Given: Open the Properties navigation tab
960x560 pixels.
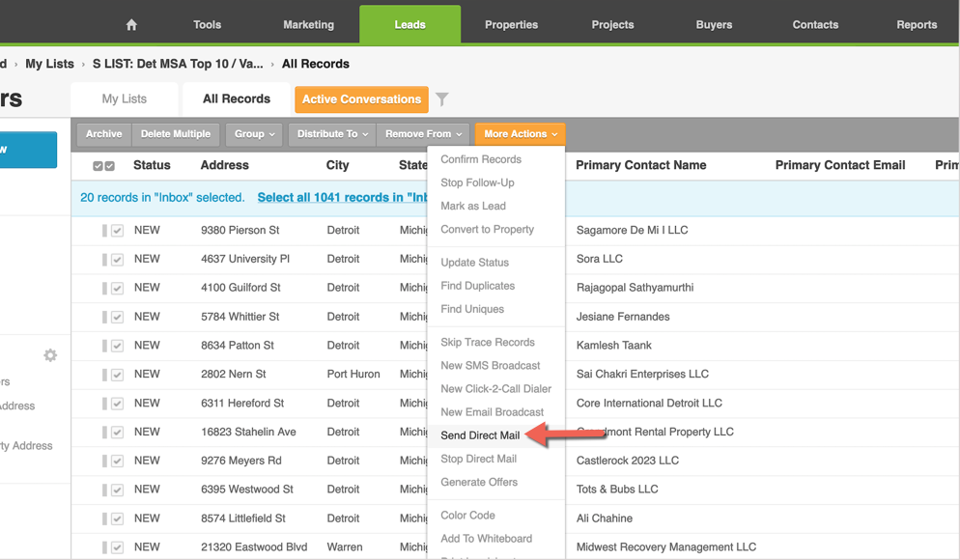Looking at the screenshot, I should [x=511, y=25].
